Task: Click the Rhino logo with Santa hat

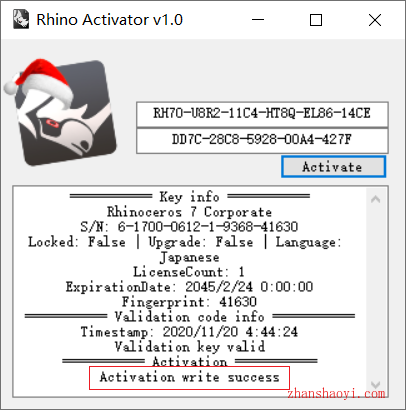Action: point(60,112)
